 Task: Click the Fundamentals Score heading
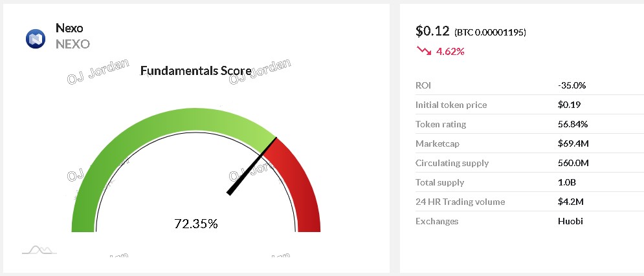tap(195, 70)
